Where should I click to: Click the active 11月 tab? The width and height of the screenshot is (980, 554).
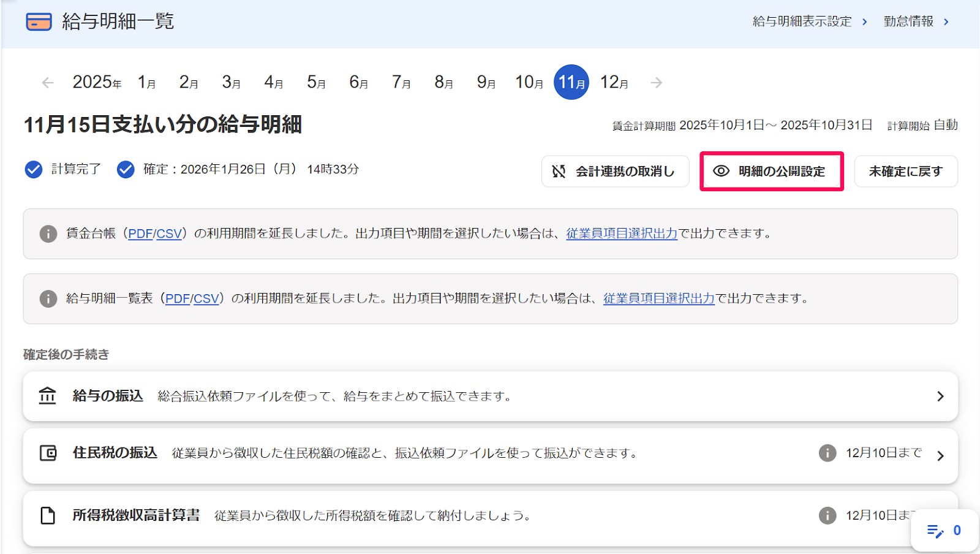571,82
